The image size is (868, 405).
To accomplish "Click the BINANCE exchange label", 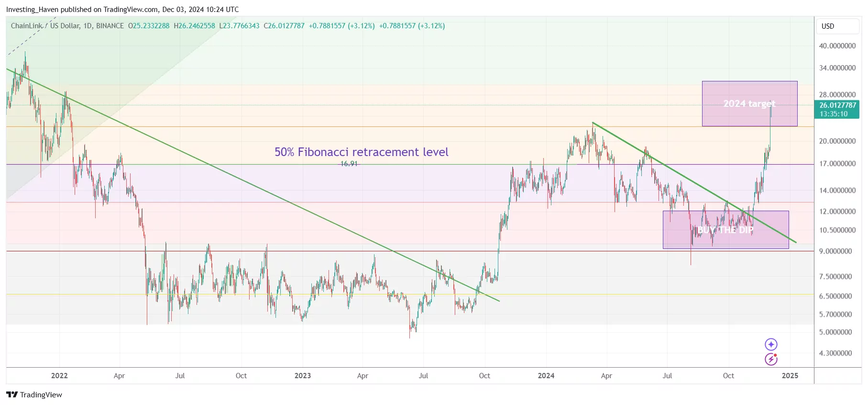I will (x=110, y=26).
